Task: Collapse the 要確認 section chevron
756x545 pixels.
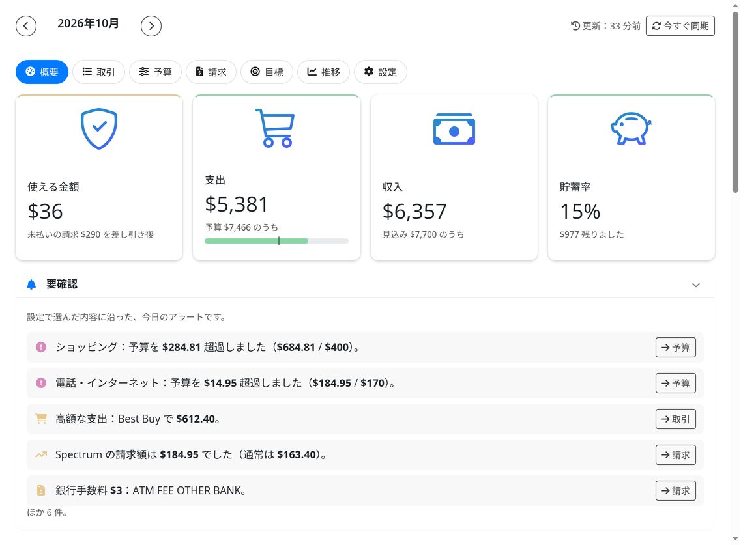Action: pyautogui.click(x=696, y=285)
